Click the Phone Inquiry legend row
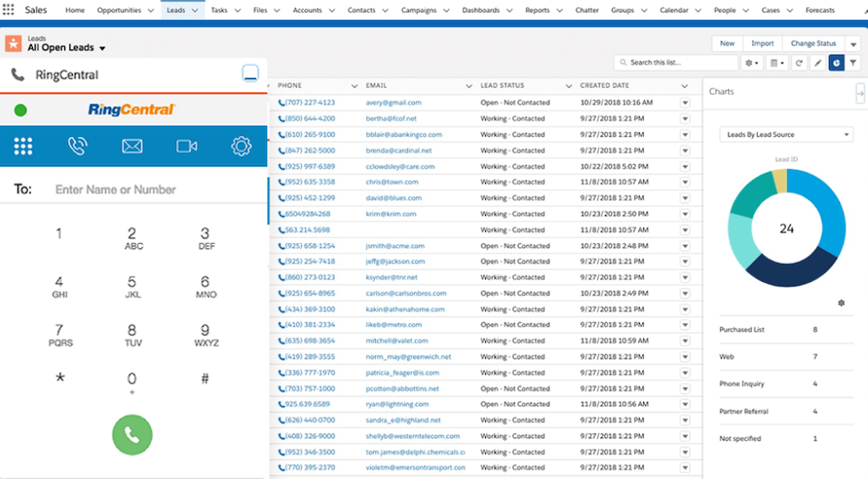Image resolution: width=868 pixels, height=479 pixels. click(786, 384)
